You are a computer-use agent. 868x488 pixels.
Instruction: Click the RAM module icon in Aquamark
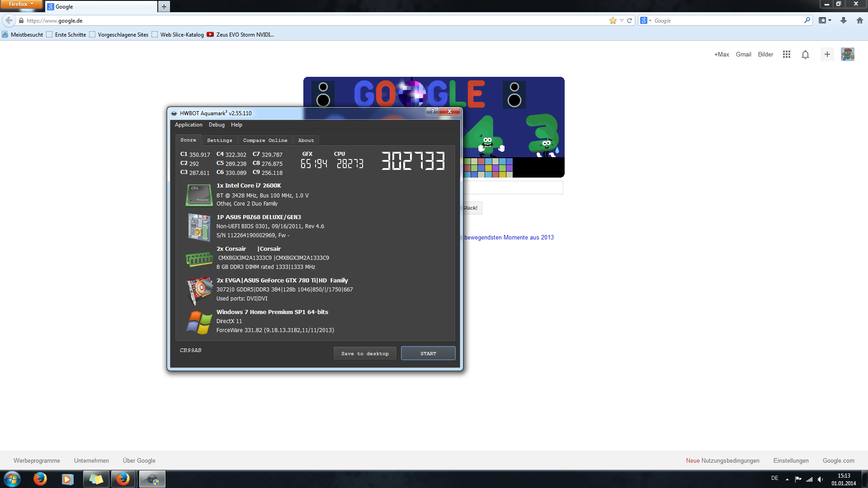point(199,259)
